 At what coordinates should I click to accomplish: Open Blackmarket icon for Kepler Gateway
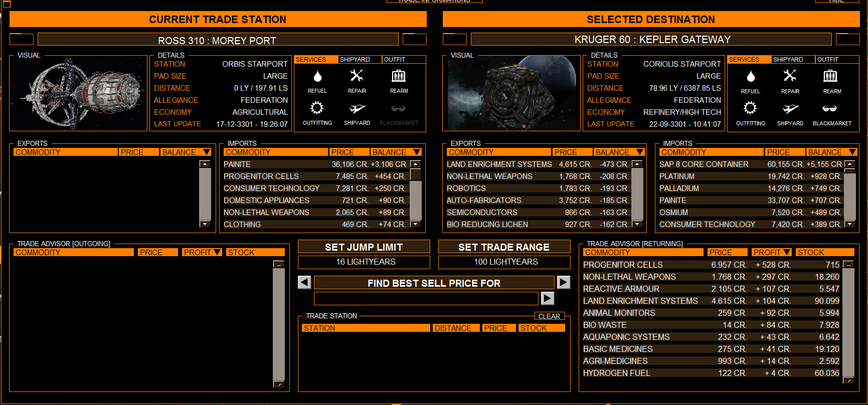[x=830, y=108]
